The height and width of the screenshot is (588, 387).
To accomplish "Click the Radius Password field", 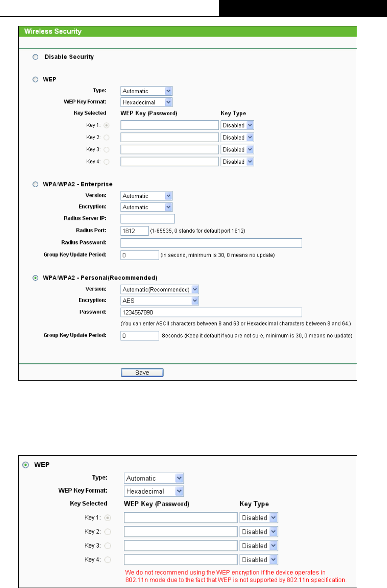I will click(x=211, y=243).
